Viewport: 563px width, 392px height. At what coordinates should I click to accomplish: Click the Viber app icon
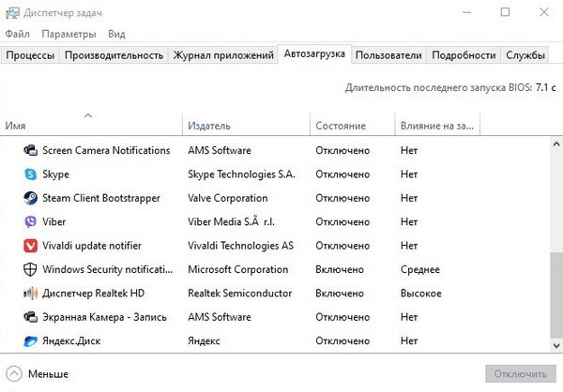(31, 222)
